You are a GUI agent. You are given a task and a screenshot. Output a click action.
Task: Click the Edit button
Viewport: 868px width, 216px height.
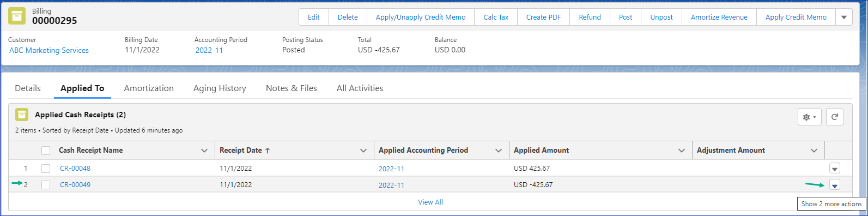pos(314,17)
